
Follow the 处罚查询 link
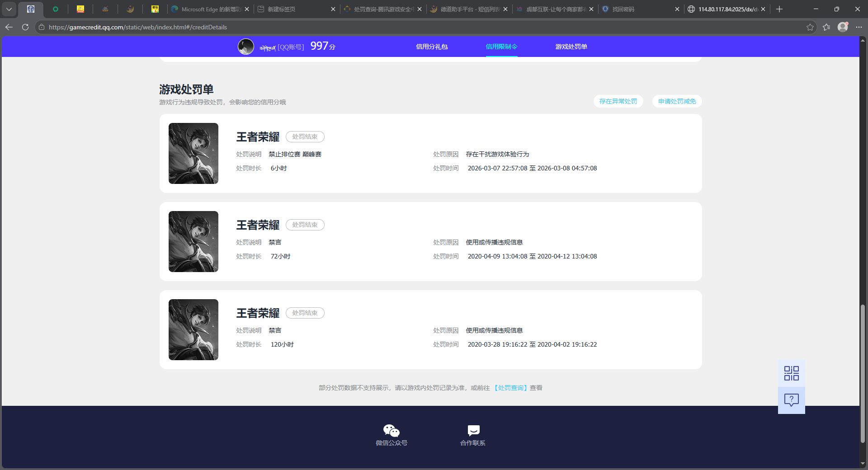510,388
